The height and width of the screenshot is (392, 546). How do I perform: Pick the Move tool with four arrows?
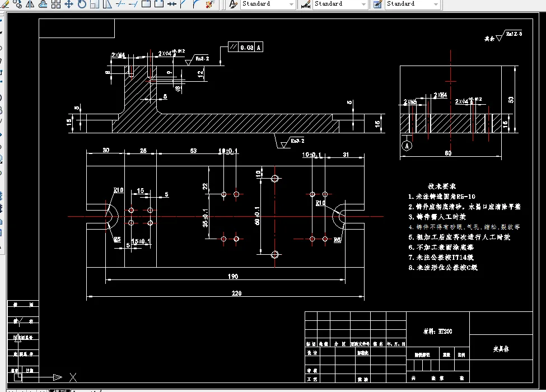[68, 4]
